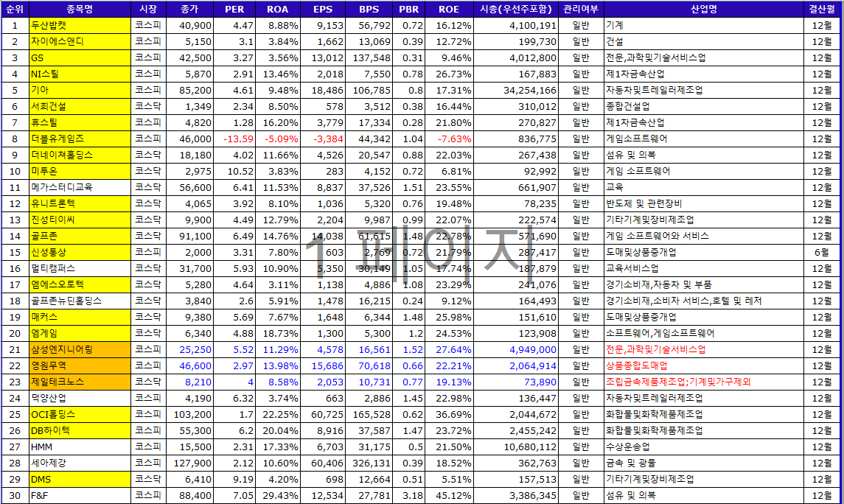Select the 멀티캠퍼스 stock name cell
Image resolution: width=844 pixels, height=504 pixels.
tap(80, 268)
